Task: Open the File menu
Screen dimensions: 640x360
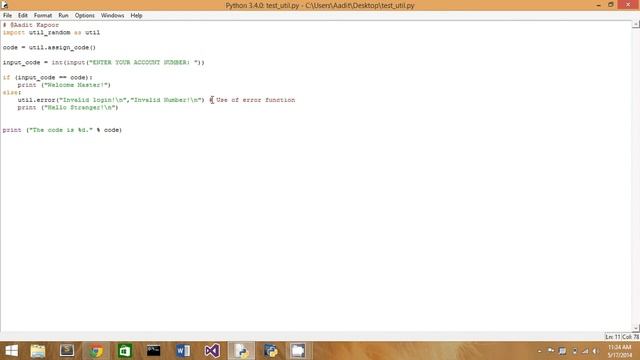Action: pos(7,16)
